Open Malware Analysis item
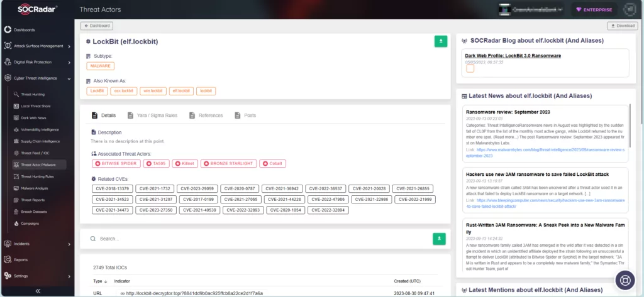 tap(34, 188)
